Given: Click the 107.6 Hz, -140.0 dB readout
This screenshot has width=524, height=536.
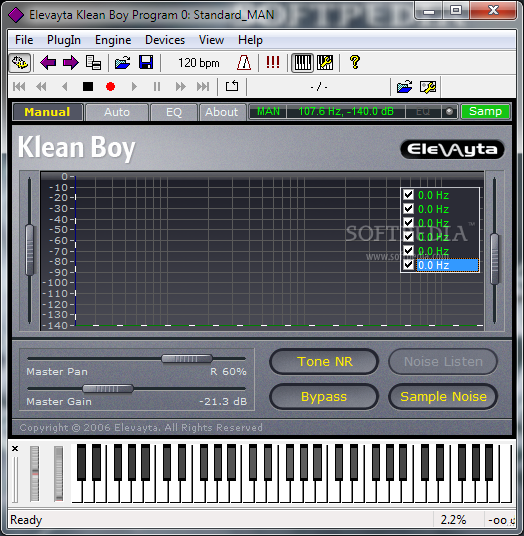Looking at the screenshot, I should tap(346, 111).
